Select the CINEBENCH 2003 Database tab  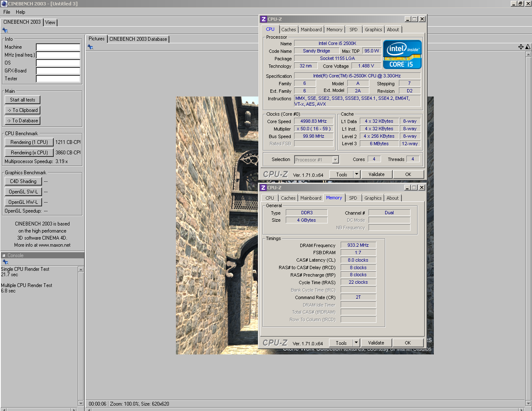coord(138,39)
